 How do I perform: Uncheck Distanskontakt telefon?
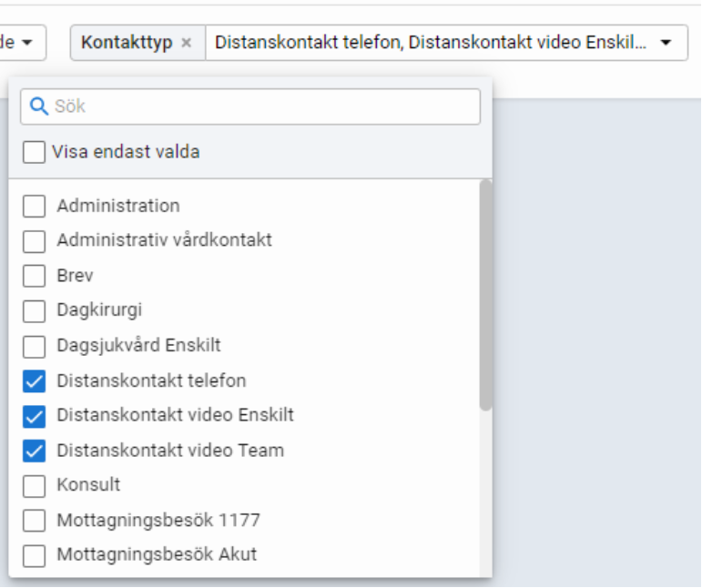34,381
